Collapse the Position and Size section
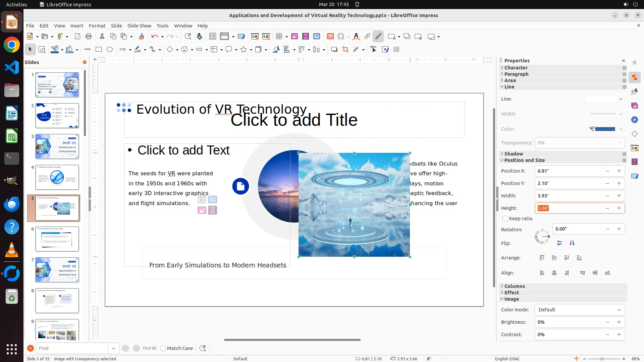Image resolution: width=644 pixels, height=362 pixels. tap(524, 160)
